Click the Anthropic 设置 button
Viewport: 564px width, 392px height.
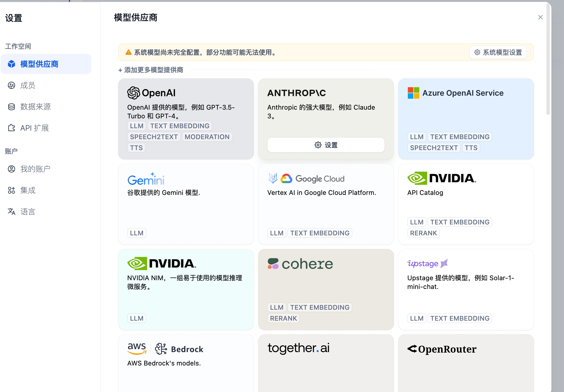coord(326,145)
